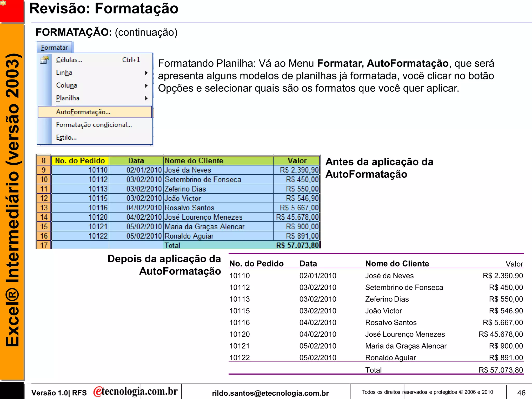This screenshot has width=532, height=399.
Task: Expand the Linha submenu arrow
Action: point(147,73)
